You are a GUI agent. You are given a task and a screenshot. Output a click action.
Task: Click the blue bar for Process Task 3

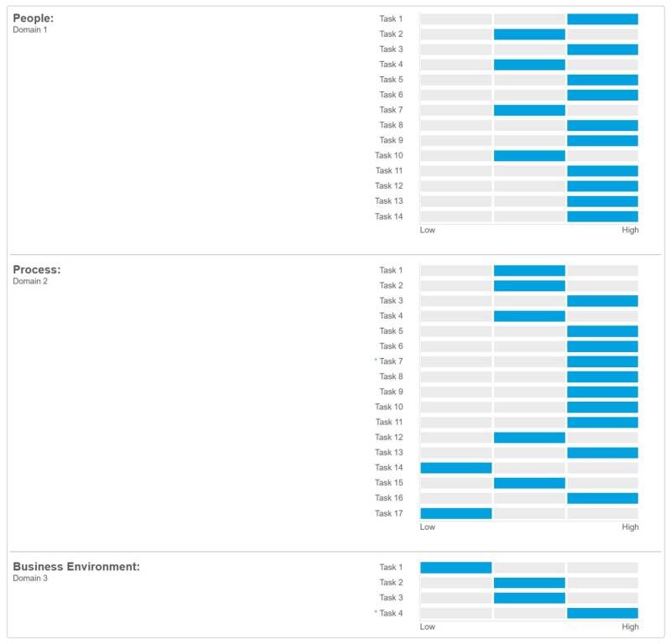point(602,301)
